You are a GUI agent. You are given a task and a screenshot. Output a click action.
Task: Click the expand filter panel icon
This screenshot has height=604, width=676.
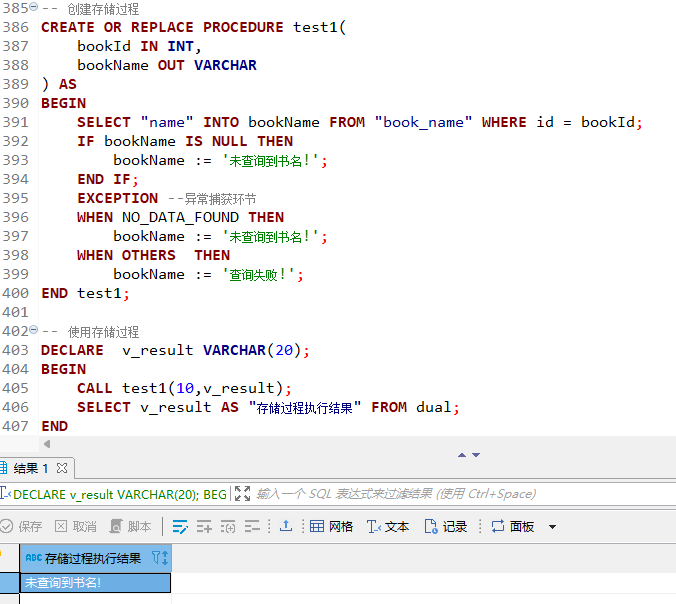click(x=242, y=494)
